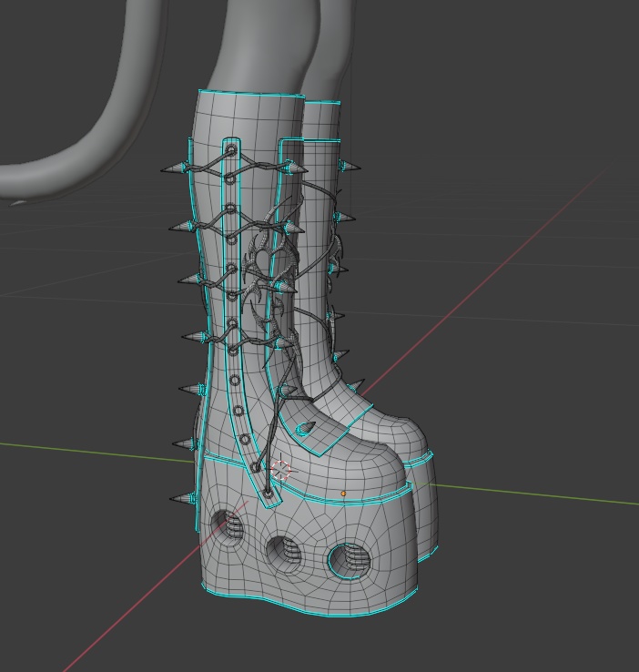Image resolution: width=639 pixels, height=672 pixels.
Task: Click the top-right spike on the rear boot
Action: pyautogui.click(x=350, y=167)
